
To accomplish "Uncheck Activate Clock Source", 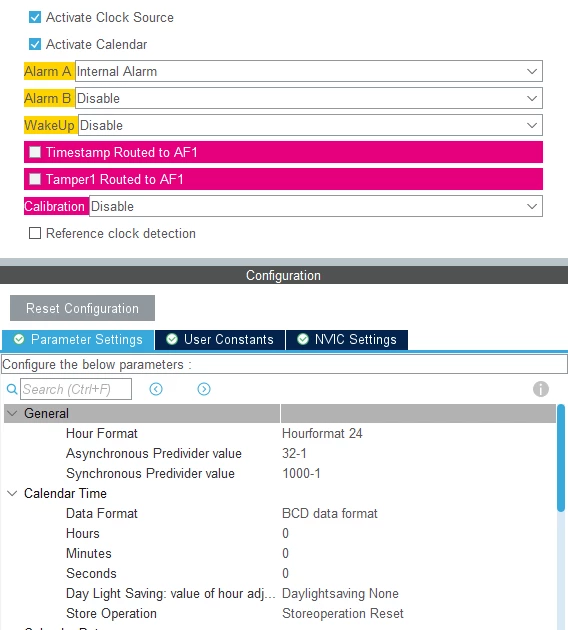I will (35, 17).
